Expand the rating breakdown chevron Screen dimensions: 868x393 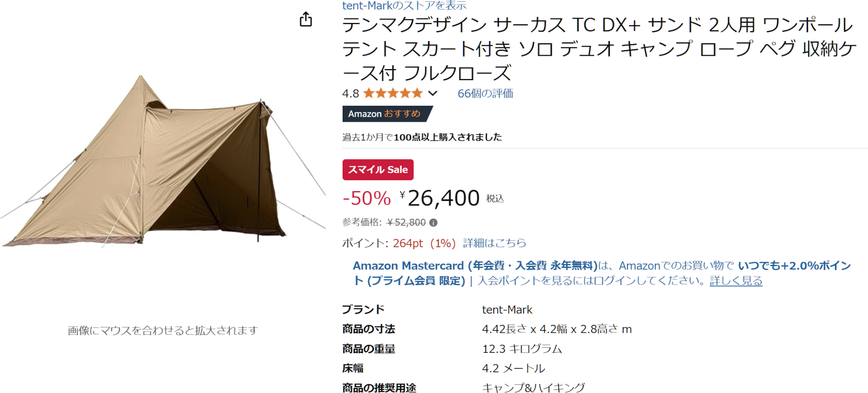(x=433, y=94)
